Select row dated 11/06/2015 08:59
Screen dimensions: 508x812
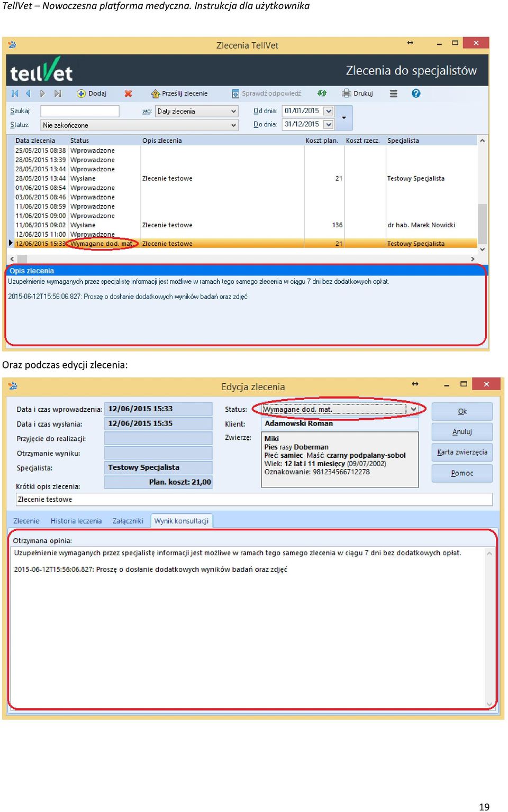click(x=246, y=207)
